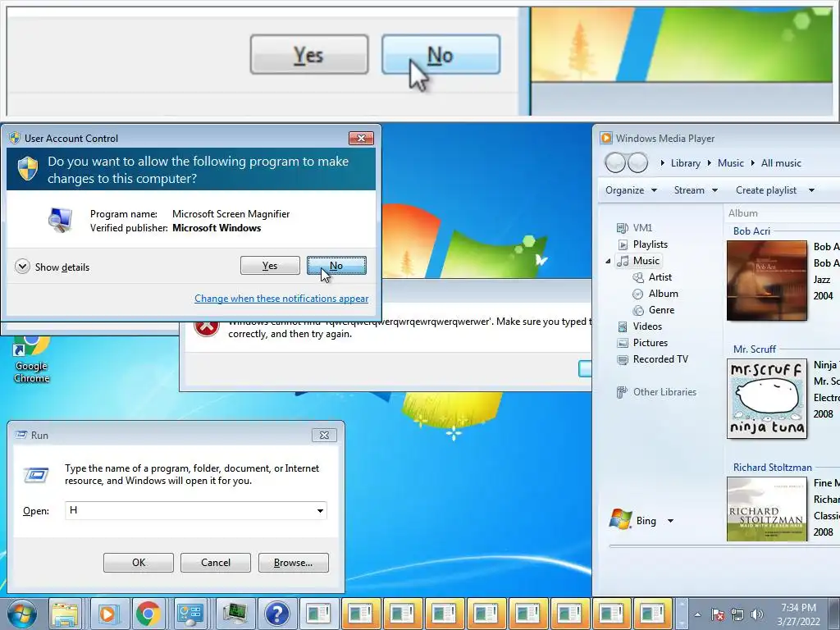Click the Richard Stoltzman group heading
Screen dimensions: 840x630
(x=773, y=468)
